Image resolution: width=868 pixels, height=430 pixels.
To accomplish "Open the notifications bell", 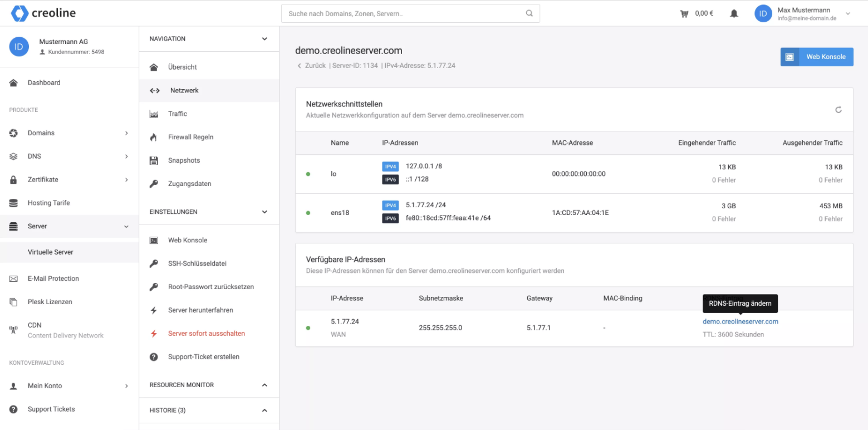I will 734,13.
